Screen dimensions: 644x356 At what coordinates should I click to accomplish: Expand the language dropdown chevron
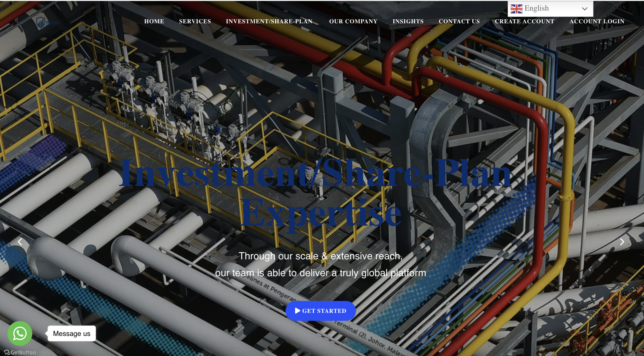coord(584,9)
